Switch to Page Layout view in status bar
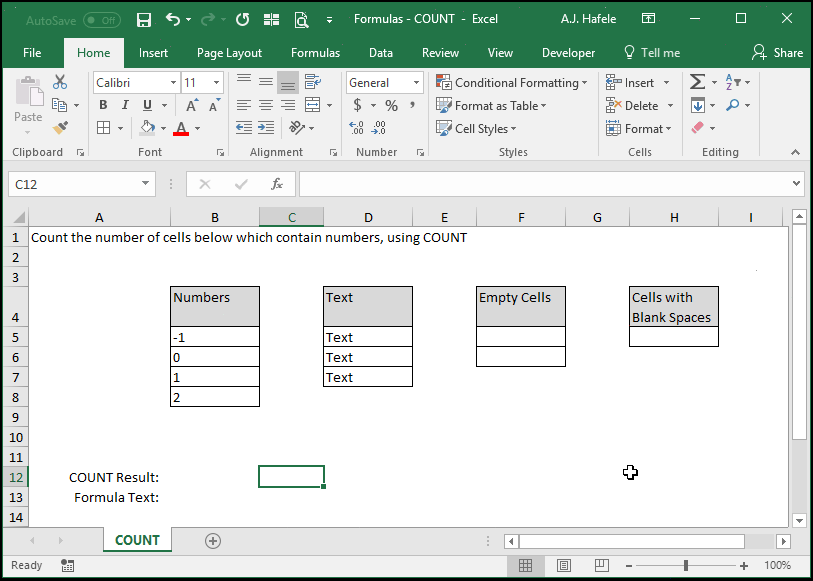Screen dimensions: 813x581 [564, 565]
